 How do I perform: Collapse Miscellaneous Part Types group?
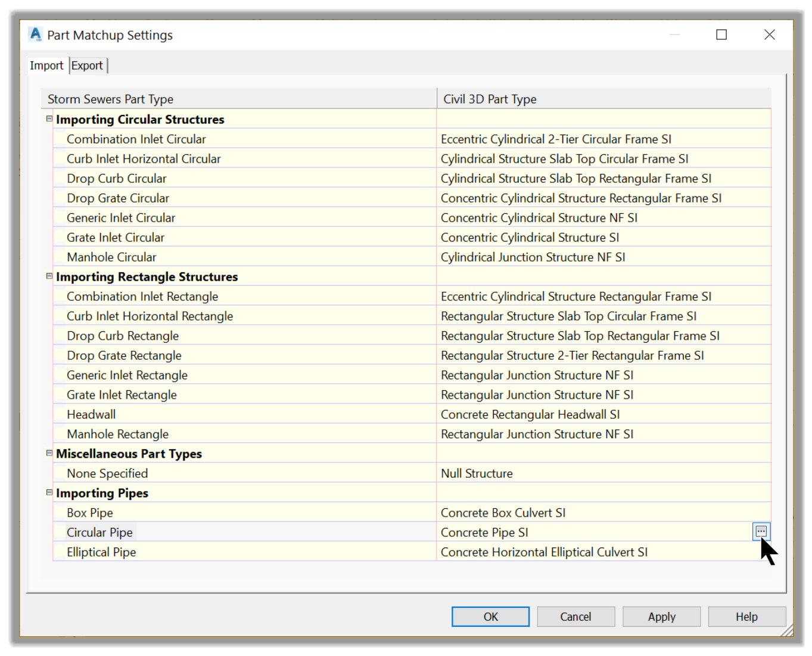49,453
